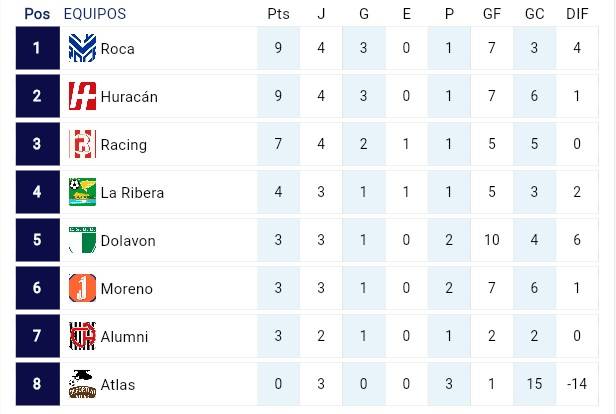Click the Pos column header
The height and width of the screenshot is (414, 616).
(37, 14)
